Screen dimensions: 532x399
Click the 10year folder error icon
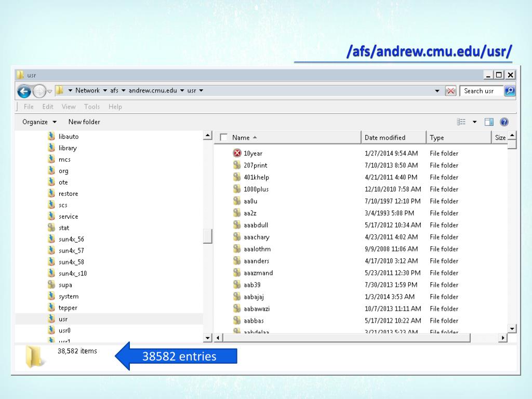237,153
